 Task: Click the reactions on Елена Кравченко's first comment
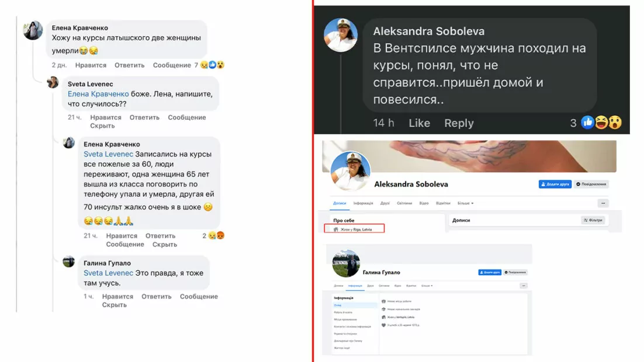pyautogui.click(x=212, y=65)
